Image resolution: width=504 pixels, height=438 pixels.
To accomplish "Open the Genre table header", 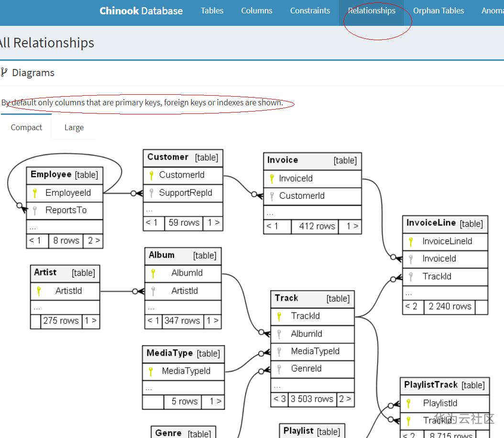I will click(x=183, y=433).
